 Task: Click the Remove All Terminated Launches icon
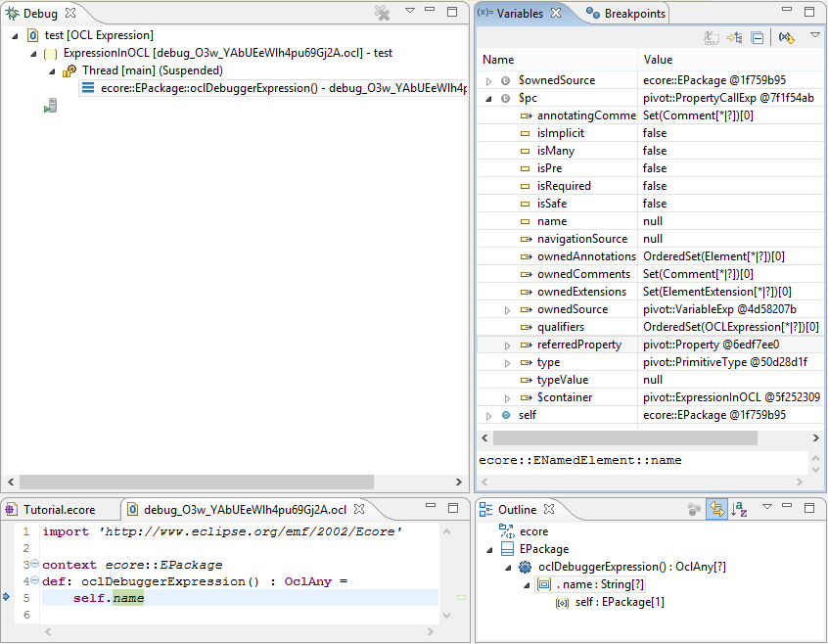[x=383, y=13]
